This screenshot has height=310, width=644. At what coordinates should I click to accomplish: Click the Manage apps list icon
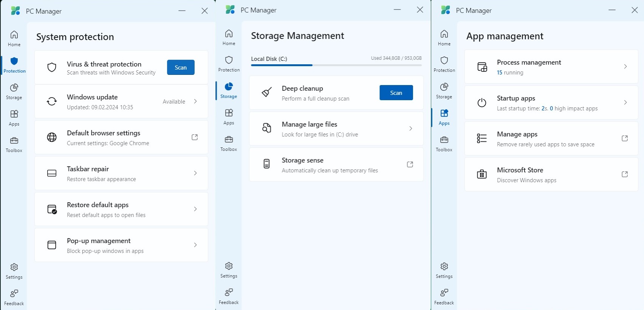pos(482,138)
